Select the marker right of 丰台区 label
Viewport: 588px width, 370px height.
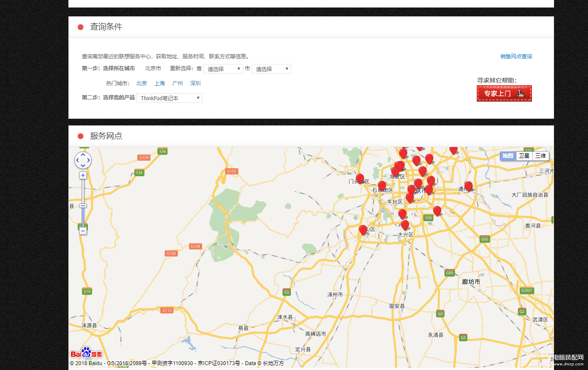pos(410,197)
